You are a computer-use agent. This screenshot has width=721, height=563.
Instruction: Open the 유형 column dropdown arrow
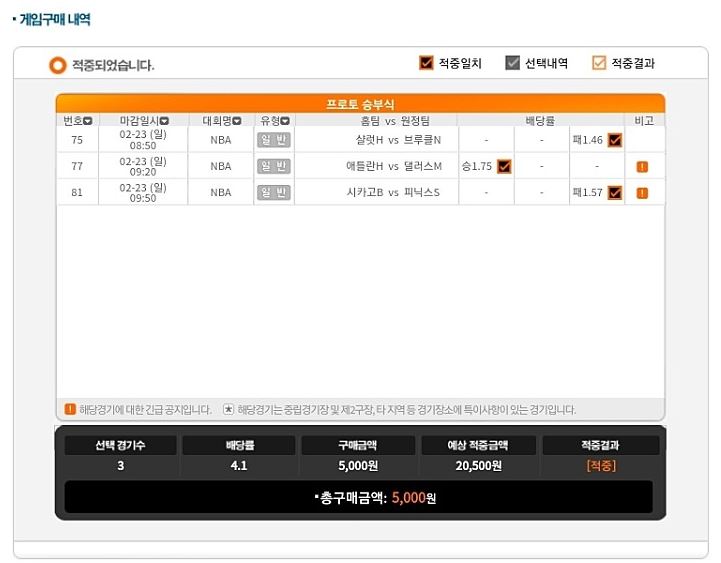[x=285, y=121]
